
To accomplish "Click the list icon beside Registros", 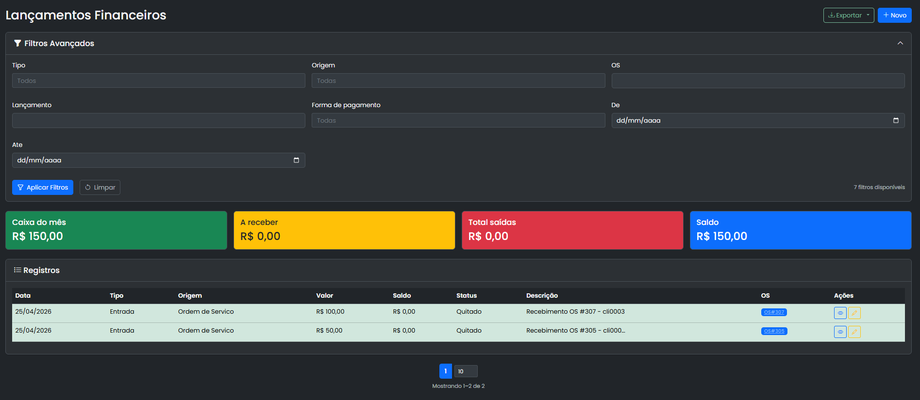I will (x=17, y=270).
